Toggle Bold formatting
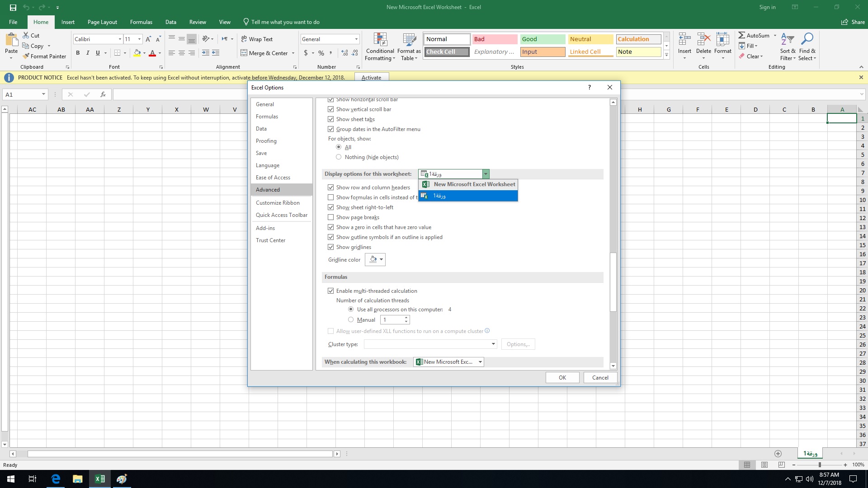 pos(78,53)
